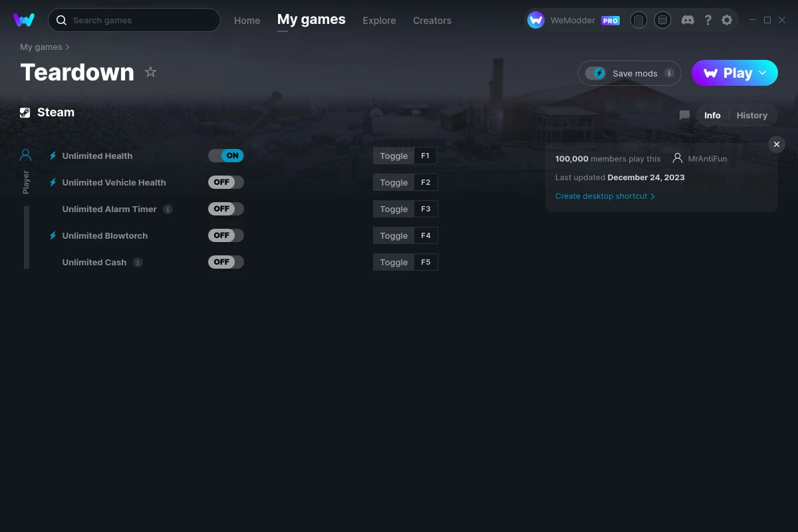This screenshot has width=798, height=532.
Task: Click the Player sidebar scrollbar
Action: 27,237
